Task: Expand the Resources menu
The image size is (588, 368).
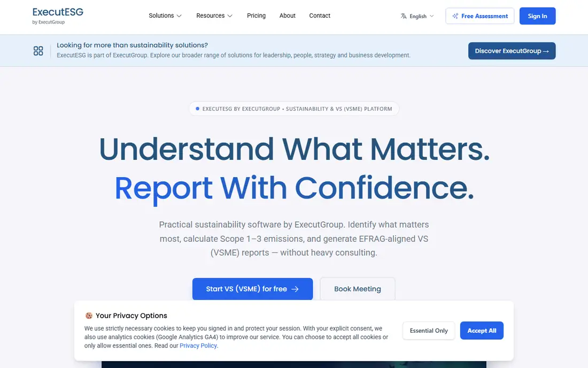Action: pos(214,16)
